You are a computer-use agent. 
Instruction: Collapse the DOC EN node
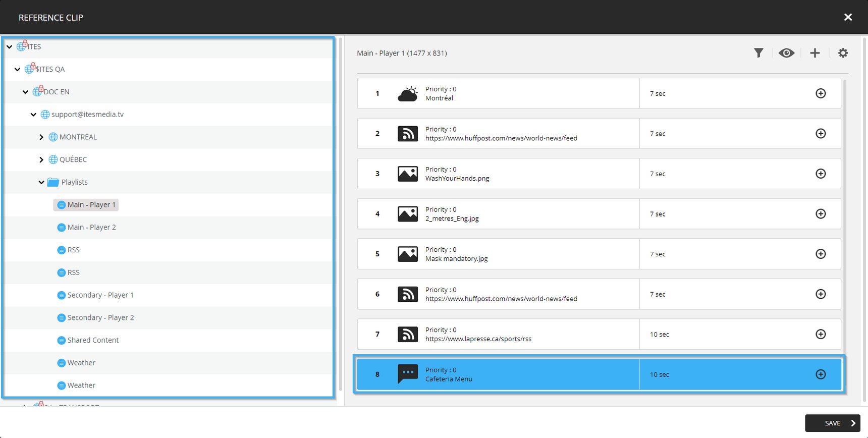pos(25,92)
